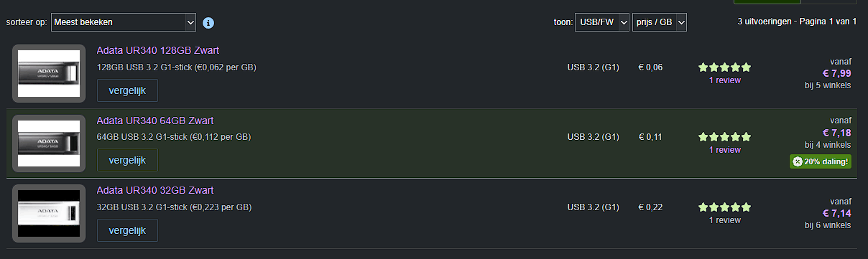Open the USB/FW column dropdown
Image resolution: width=868 pixels, height=259 pixels.
click(602, 22)
